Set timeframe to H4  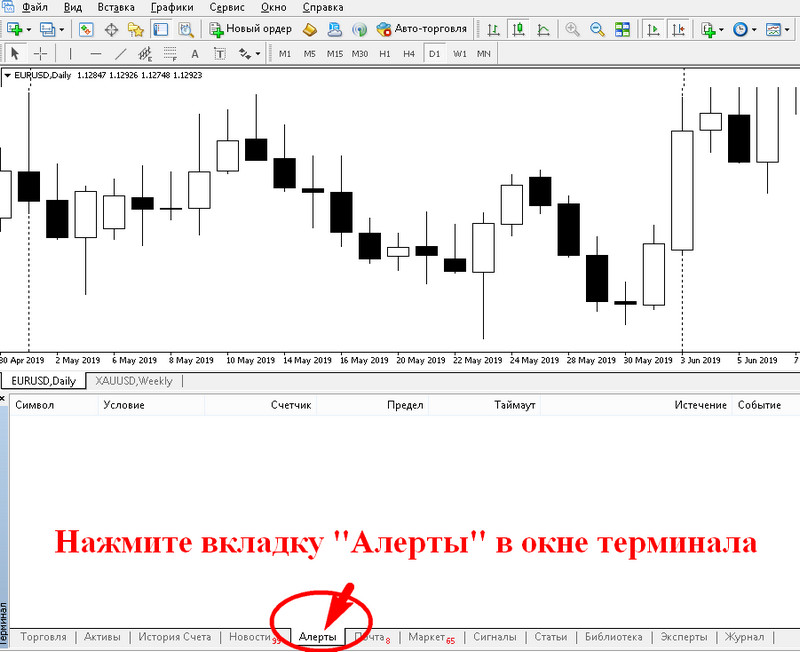click(409, 54)
